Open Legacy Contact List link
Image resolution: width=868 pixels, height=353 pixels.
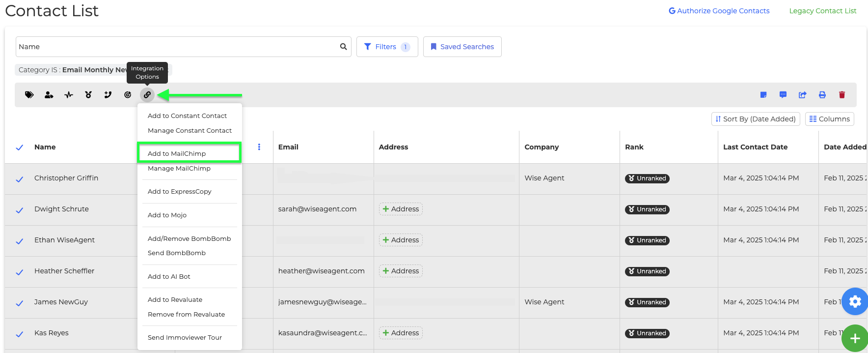point(823,11)
